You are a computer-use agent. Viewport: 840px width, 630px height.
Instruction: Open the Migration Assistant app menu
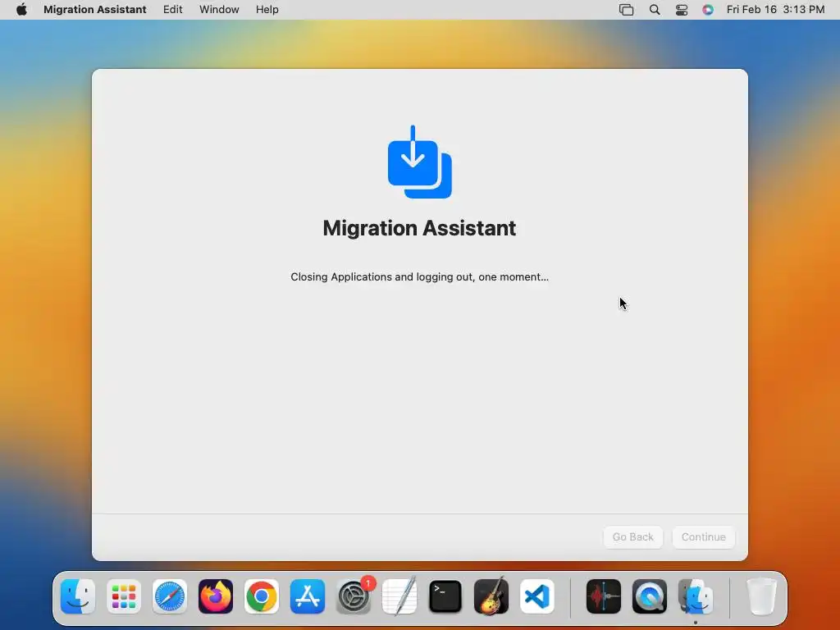pos(95,10)
